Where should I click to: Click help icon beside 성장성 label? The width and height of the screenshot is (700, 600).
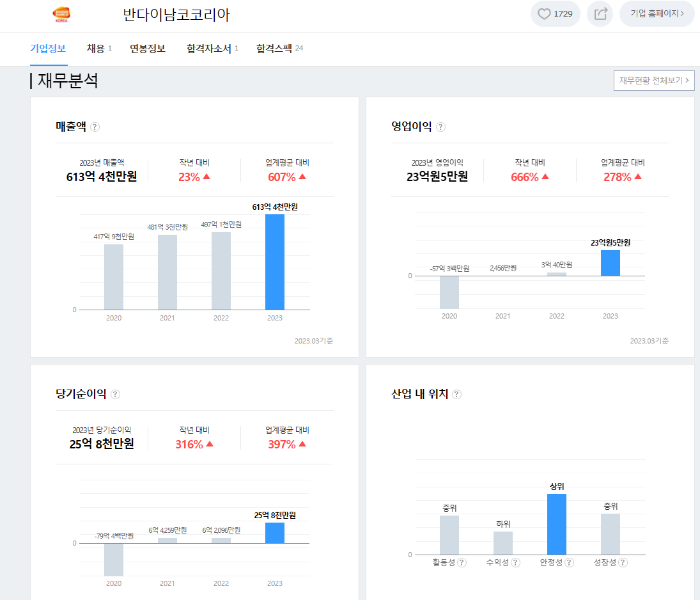(x=623, y=562)
